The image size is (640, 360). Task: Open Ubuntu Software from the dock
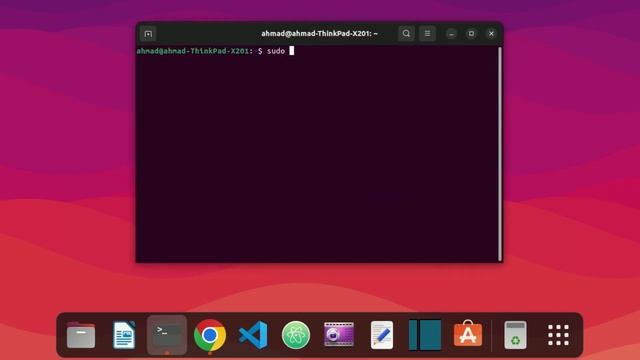(468, 333)
